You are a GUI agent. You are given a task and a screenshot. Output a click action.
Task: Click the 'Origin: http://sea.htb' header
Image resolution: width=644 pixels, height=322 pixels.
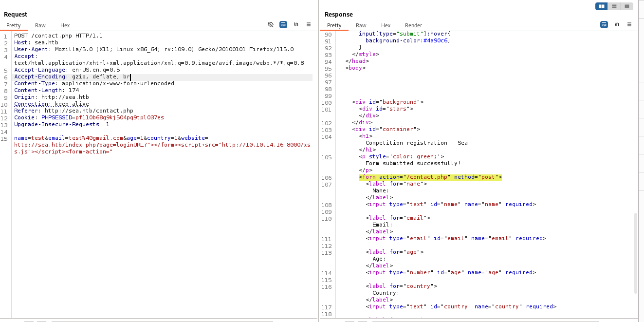(52, 97)
